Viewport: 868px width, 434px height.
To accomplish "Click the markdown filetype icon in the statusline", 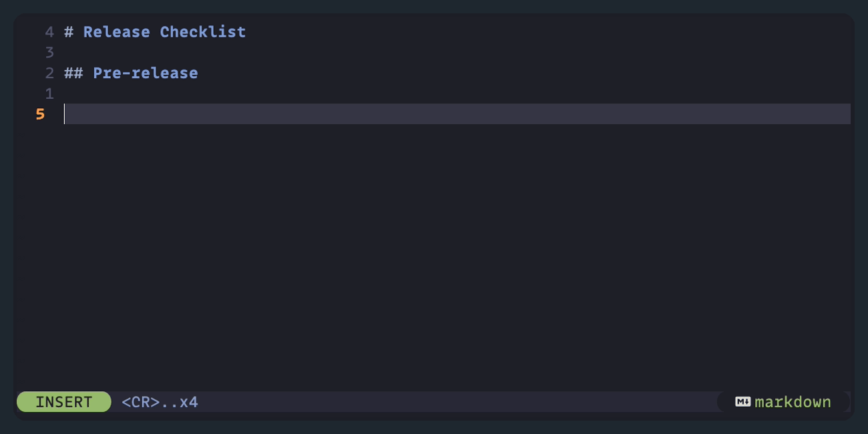I will tap(742, 401).
